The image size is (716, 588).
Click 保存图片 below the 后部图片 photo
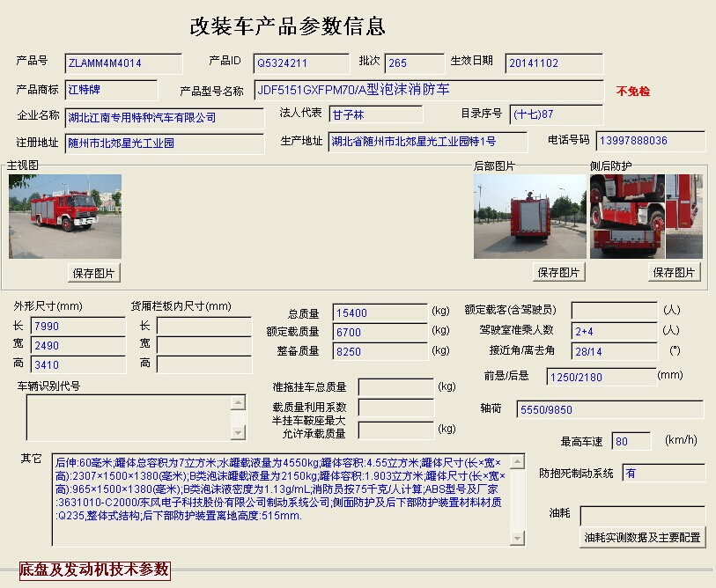(x=558, y=272)
